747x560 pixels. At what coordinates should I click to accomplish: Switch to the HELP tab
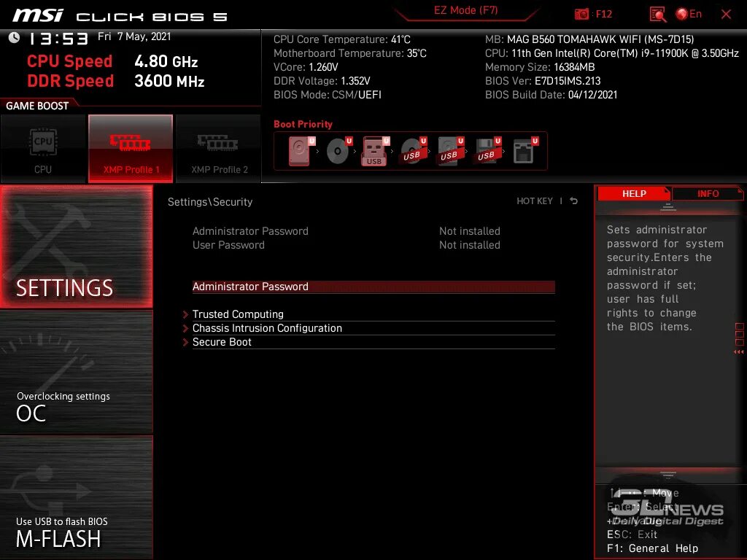click(634, 193)
